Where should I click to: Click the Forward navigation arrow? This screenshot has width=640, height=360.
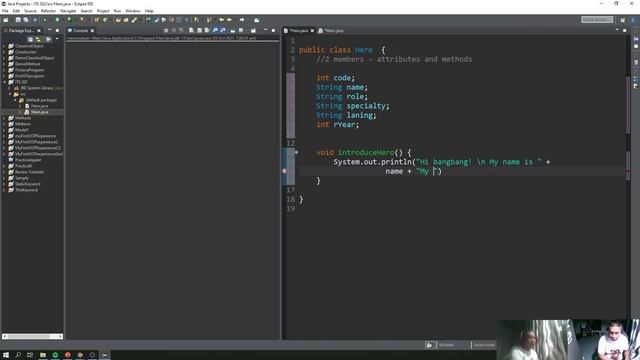[242, 20]
